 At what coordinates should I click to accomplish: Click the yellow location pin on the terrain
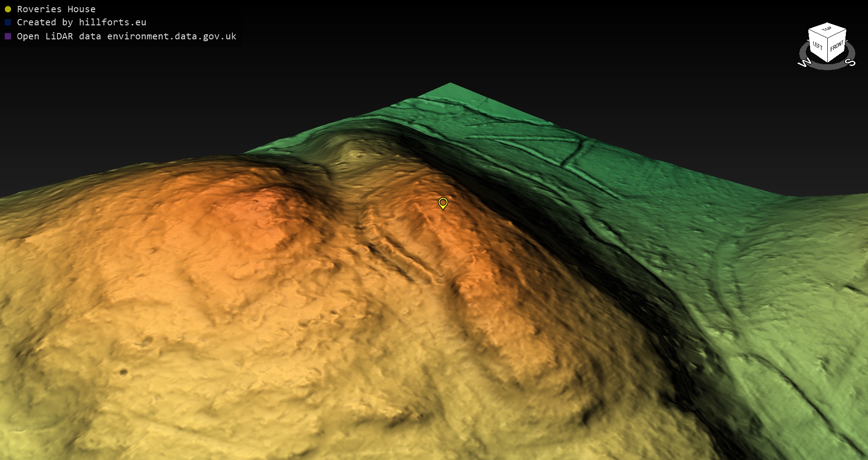(443, 203)
